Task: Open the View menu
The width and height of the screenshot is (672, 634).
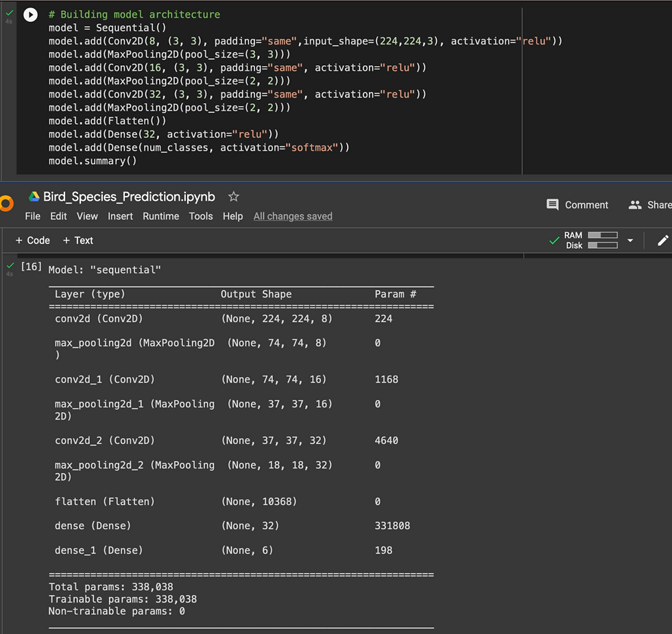Action: (x=87, y=217)
